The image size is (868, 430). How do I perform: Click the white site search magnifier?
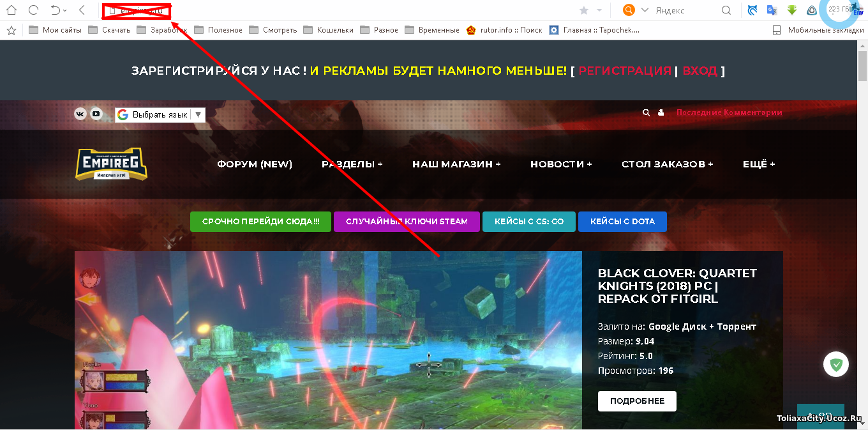click(x=646, y=112)
